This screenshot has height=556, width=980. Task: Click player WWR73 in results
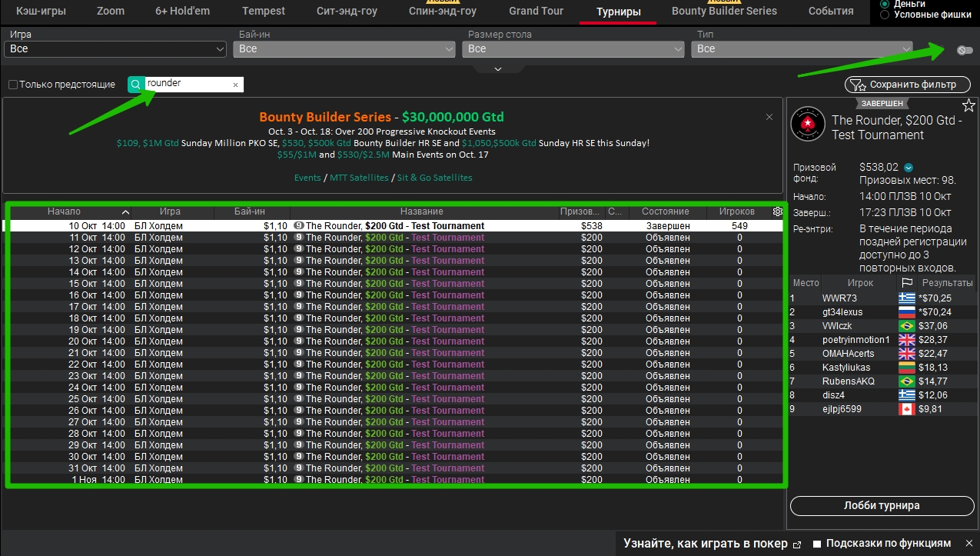click(839, 298)
